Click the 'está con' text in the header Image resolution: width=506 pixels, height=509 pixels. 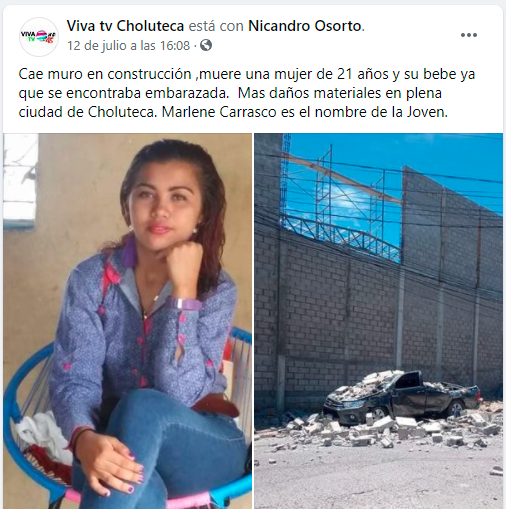tap(216, 26)
